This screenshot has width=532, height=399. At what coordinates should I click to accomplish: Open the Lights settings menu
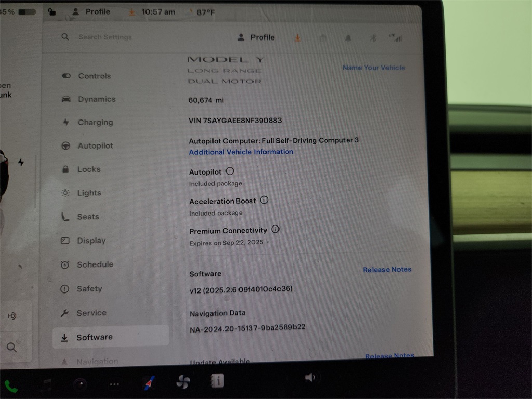pyautogui.click(x=81, y=193)
